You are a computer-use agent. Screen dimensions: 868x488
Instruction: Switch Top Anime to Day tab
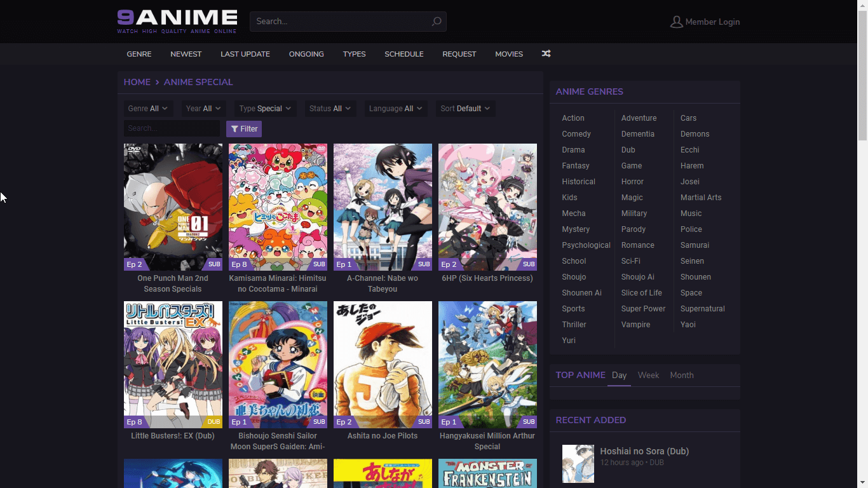[620, 376]
